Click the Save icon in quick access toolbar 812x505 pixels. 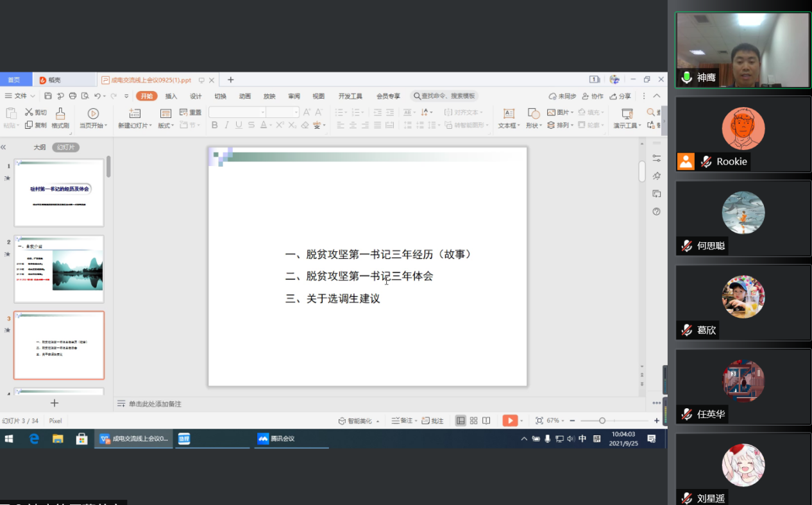point(48,96)
